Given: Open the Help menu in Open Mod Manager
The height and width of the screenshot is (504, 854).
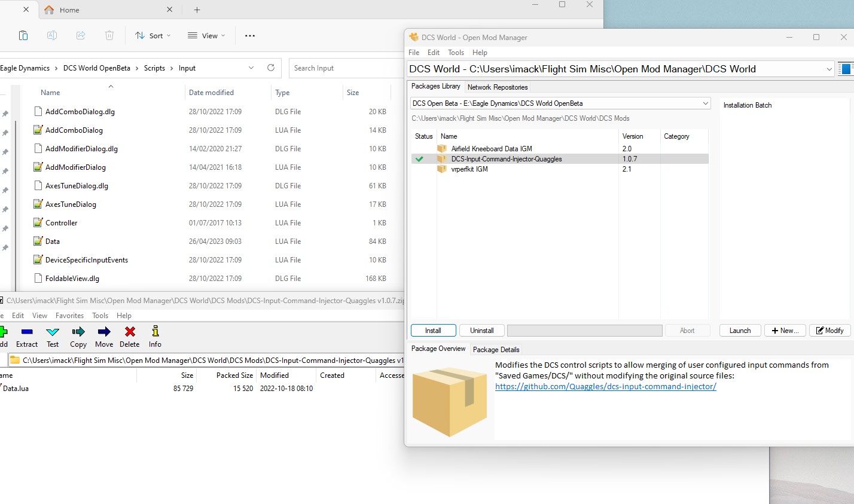Looking at the screenshot, I should click(x=480, y=53).
